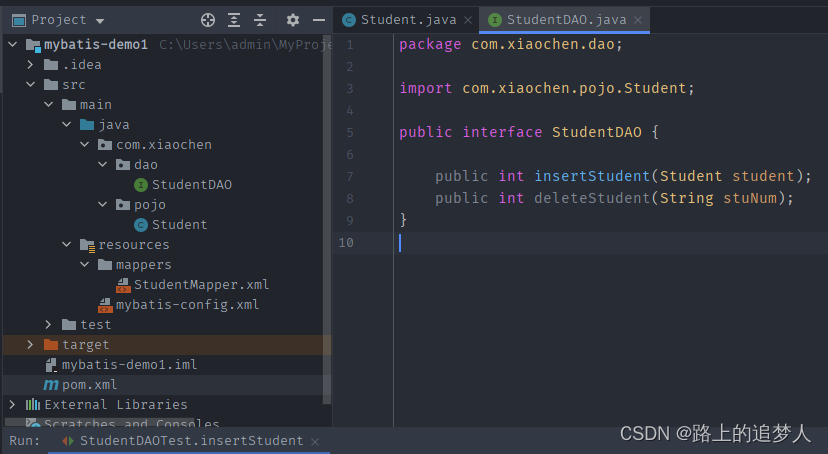
Task: Close the StudentDAO.java tab
Action: tap(638, 20)
